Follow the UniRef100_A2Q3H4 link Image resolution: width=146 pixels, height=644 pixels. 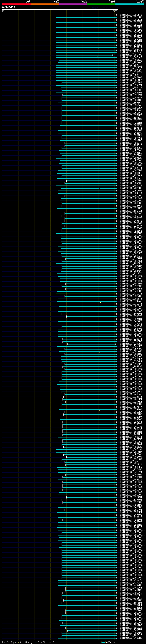[x=131, y=123]
